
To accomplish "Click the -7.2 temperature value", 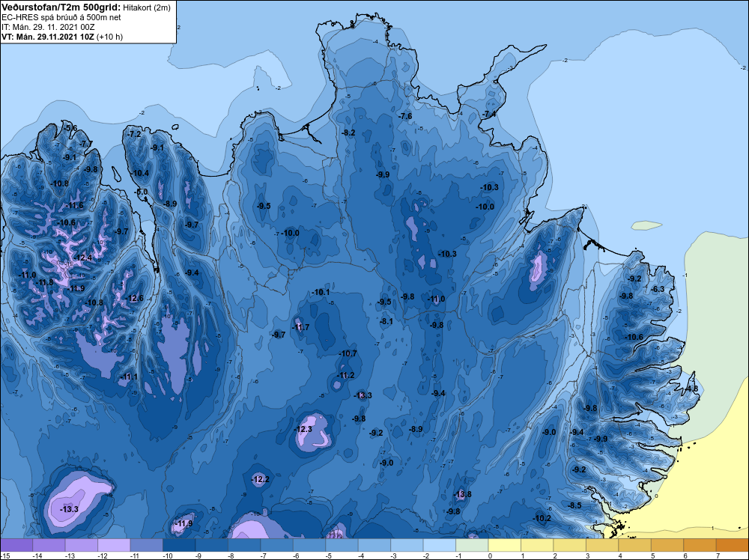I will pos(135,134).
